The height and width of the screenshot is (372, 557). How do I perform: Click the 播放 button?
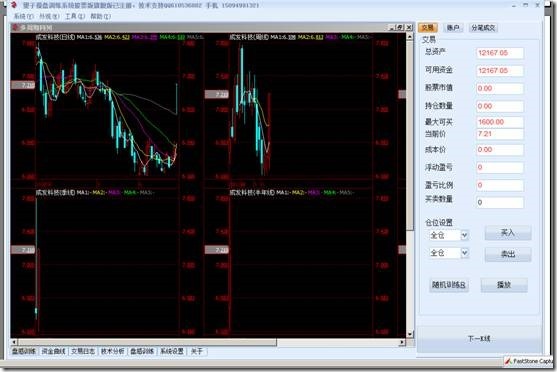coord(504,285)
